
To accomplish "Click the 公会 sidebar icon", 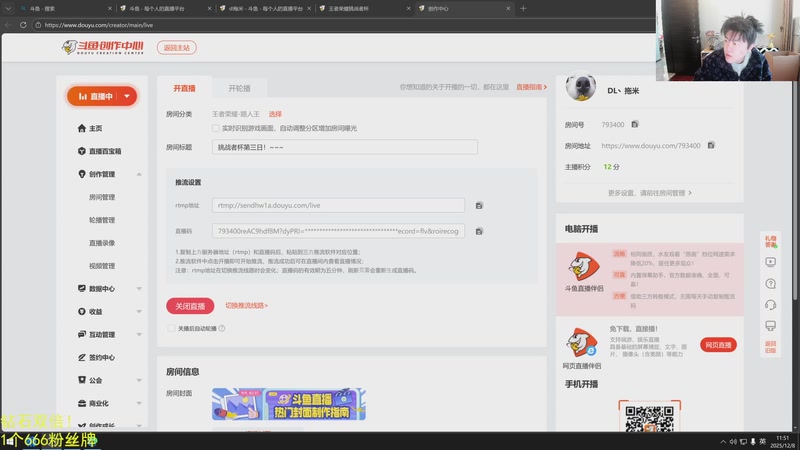I will (x=82, y=380).
